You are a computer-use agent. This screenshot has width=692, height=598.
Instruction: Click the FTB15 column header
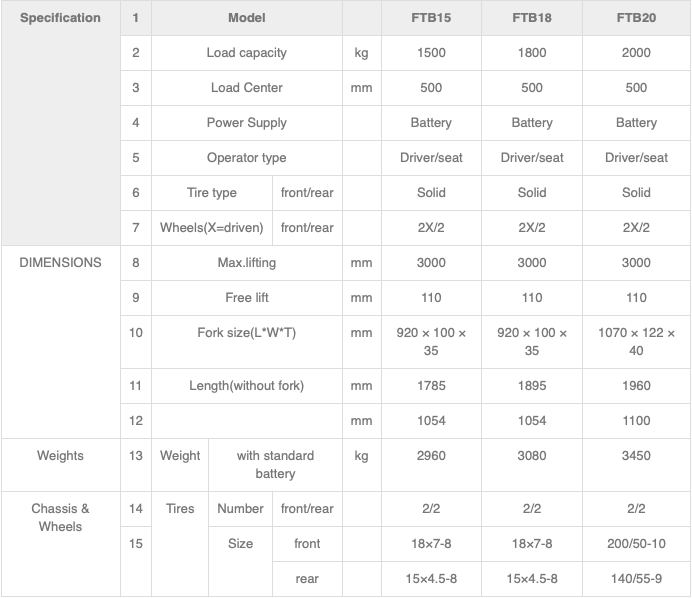[431, 18]
